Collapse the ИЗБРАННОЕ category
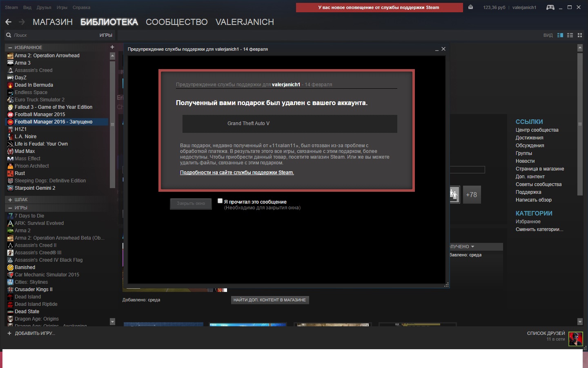 [x=10, y=47]
